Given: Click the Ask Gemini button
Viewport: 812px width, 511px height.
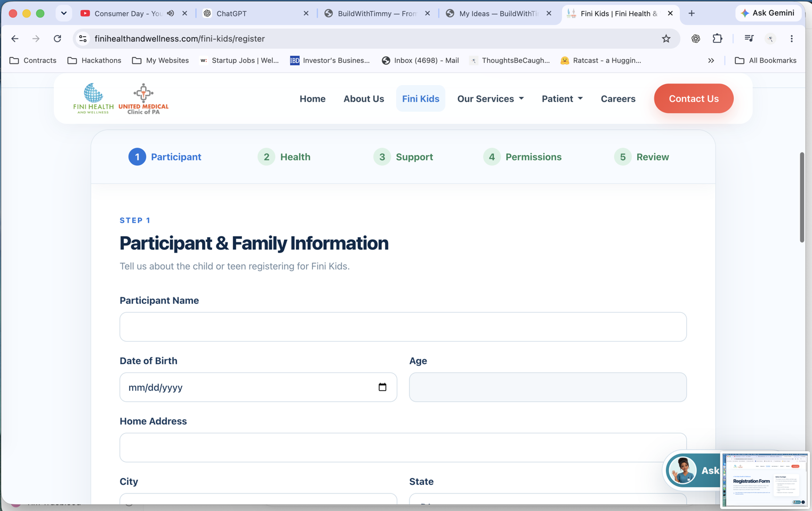Looking at the screenshot, I should [768, 13].
